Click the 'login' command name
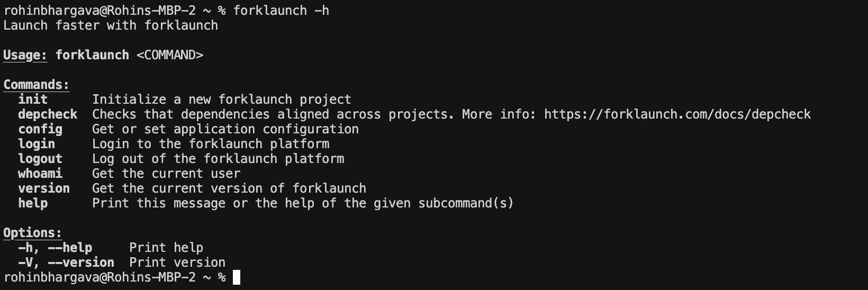This screenshot has width=868, height=290. pos(37,144)
